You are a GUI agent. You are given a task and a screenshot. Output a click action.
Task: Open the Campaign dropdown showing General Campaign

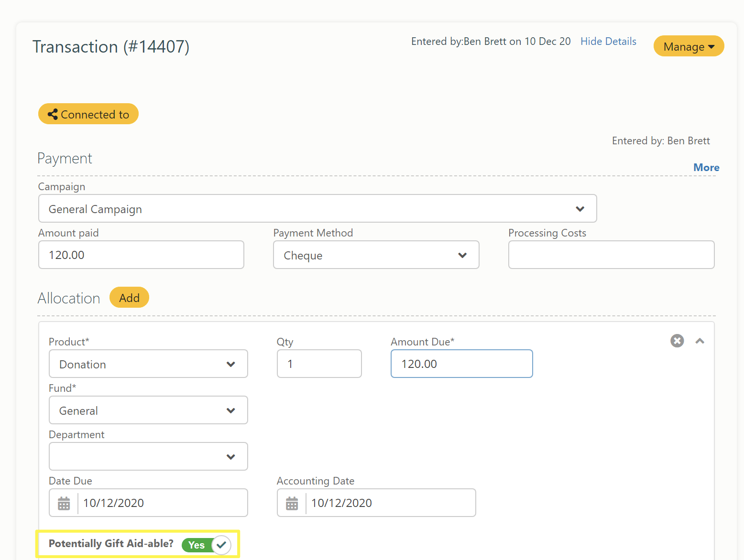[317, 208]
